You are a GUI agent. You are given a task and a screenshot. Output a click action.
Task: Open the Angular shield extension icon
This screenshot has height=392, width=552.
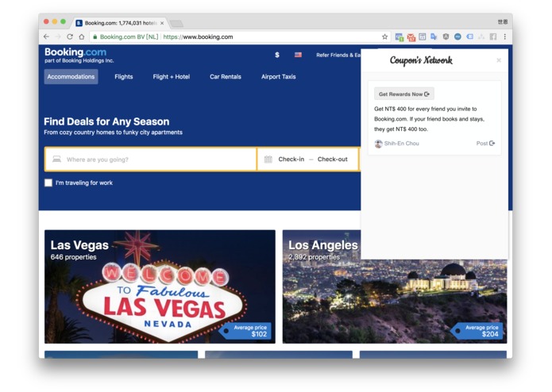coord(446,37)
